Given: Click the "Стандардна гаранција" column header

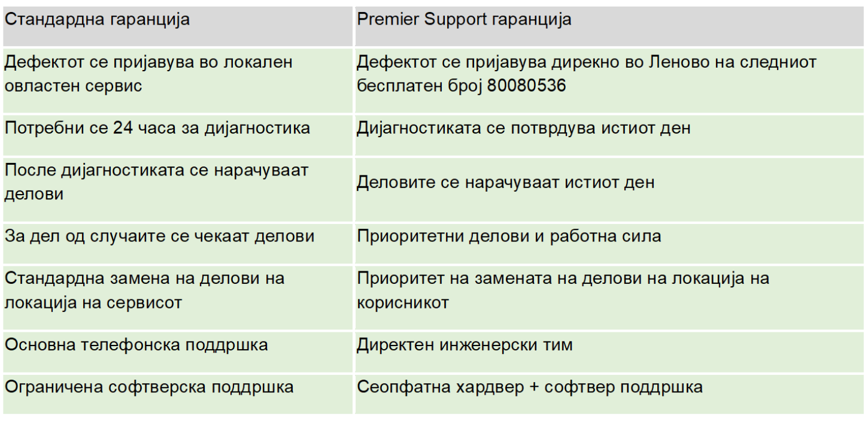Looking at the screenshot, I should (x=97, y=20).
